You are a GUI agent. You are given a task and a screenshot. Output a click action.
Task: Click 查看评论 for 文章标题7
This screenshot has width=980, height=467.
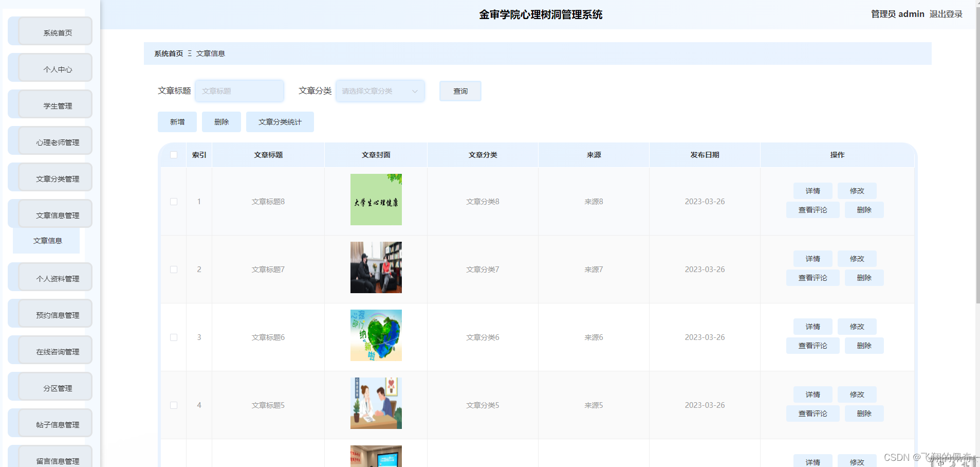point(813,278)
